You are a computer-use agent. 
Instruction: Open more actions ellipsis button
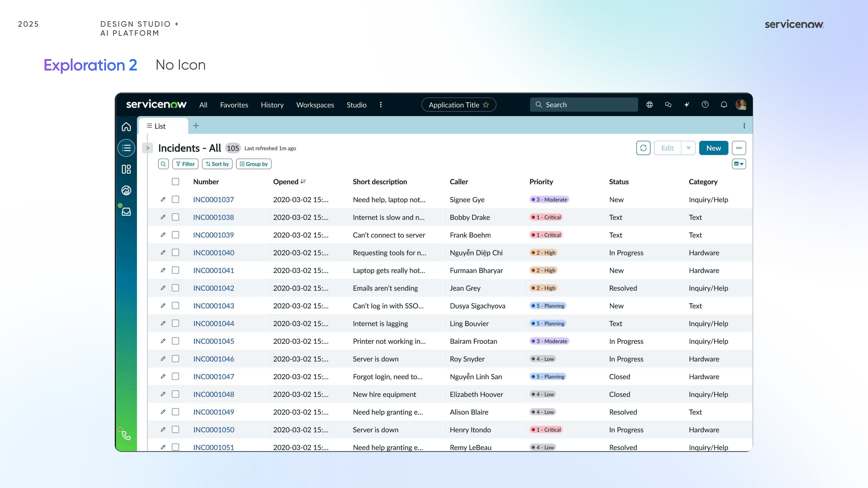(x=739, y=148)
